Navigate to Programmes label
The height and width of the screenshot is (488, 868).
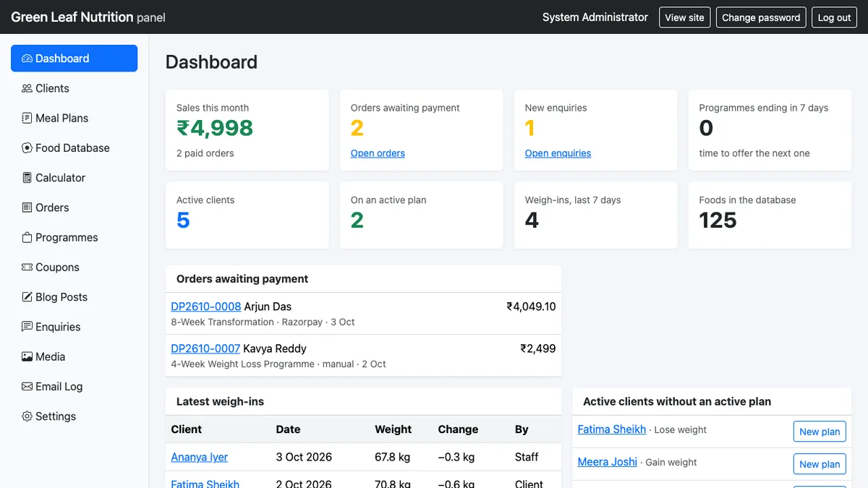[x=67, y=237]
